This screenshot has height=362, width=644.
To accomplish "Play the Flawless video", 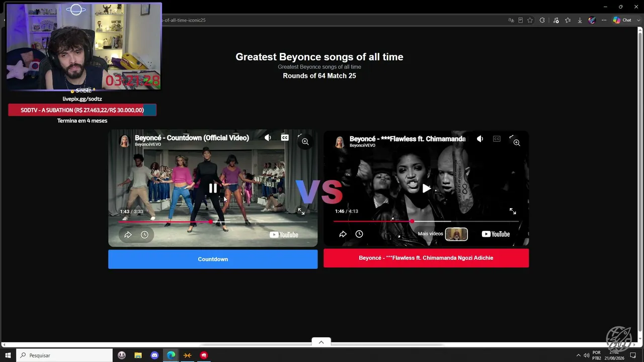I will 426,189.
